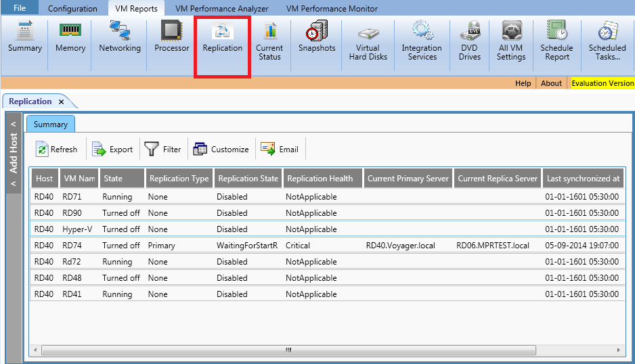Screen dimensions: 635x364
Task: Customize the report columns
Action: (x=221, y=150)
